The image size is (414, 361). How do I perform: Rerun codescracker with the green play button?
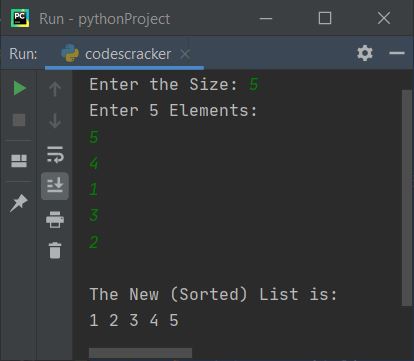20,88
